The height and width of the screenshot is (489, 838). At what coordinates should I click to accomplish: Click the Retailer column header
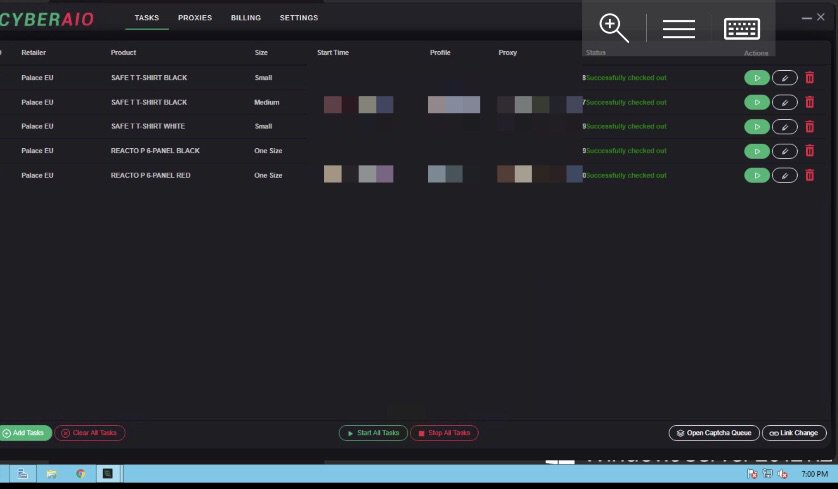(x=34, y=52)
